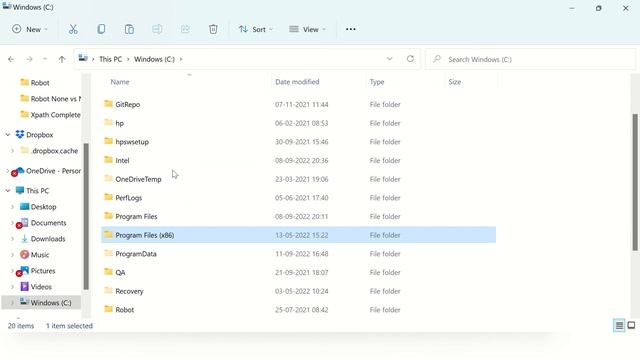Image resolution: width=640 pixels, height=360 pixels.
Task: Open the See more ellipsis menu
Action: click(351, 29)
